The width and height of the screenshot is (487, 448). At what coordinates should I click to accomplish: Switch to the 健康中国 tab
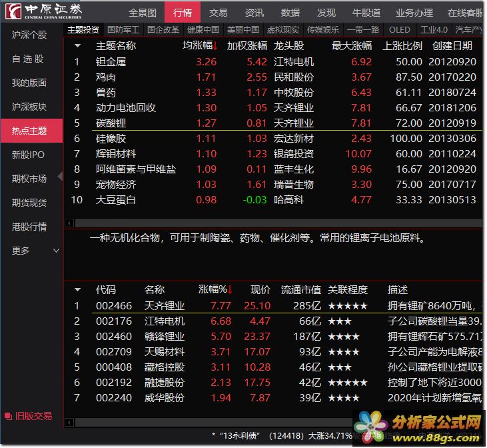pos(203,30)
